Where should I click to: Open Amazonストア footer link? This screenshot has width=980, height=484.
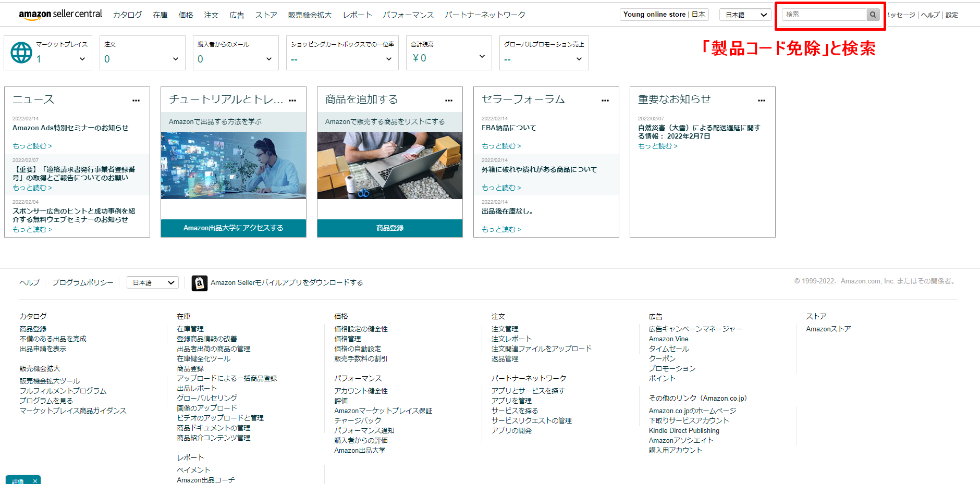(x=828, y=329)
